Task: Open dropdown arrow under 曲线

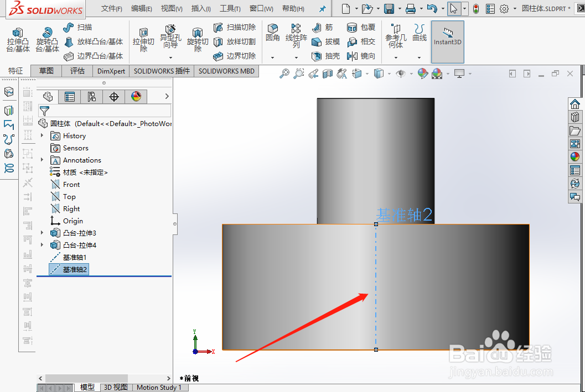Action: (x=420, y=58)
